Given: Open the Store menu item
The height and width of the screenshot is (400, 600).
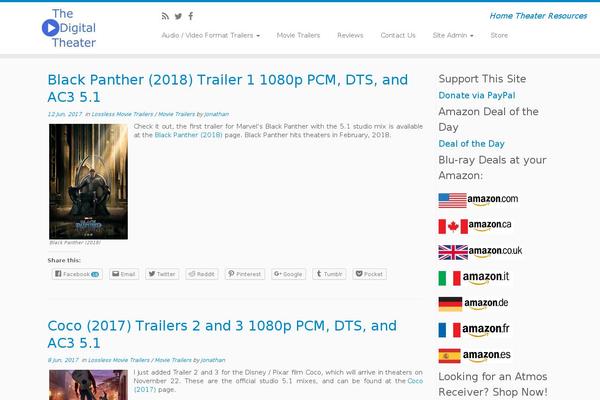Looking at the screenshot, I should point(499,35).
